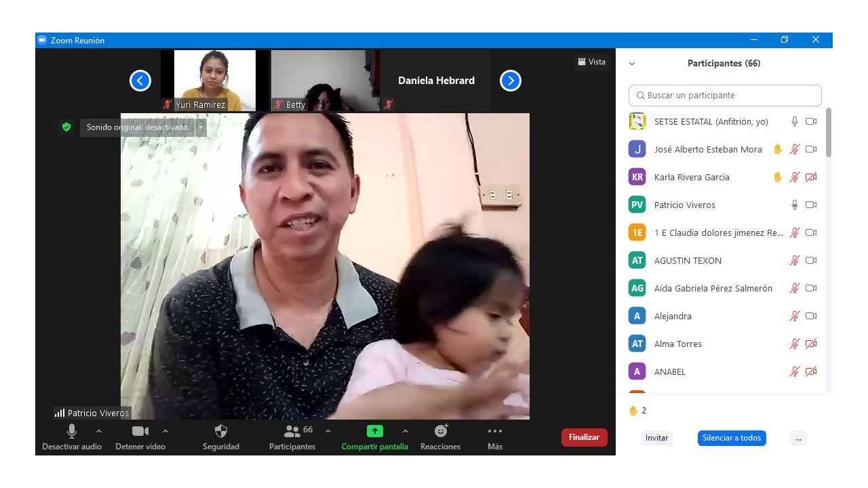Toggle SETSE ESTATAL host microphone icon
This screenshot has width=868, height=488.
(795, 121)
